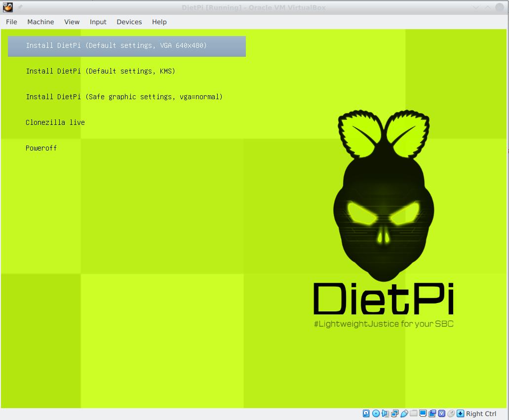This screenshot has height=420, width=509.
Task: Click the hard disk activity status icon
Action: (x=366, y=414)
